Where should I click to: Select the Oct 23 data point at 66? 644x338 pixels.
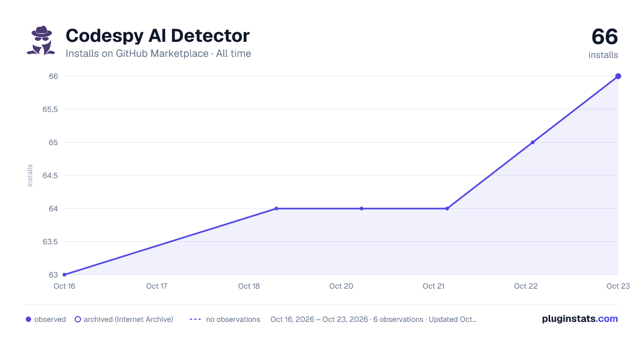(618, 76)
